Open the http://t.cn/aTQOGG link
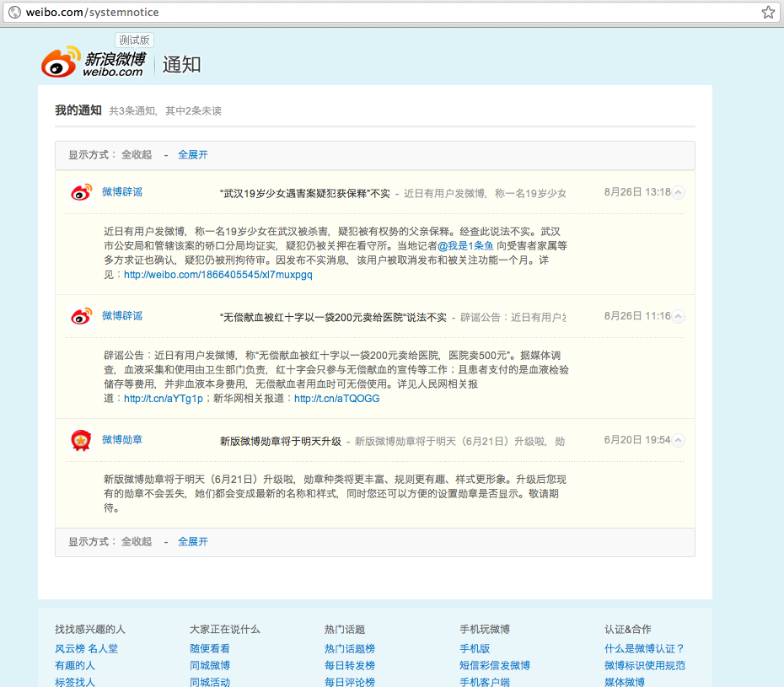 (x=337, y=399)
